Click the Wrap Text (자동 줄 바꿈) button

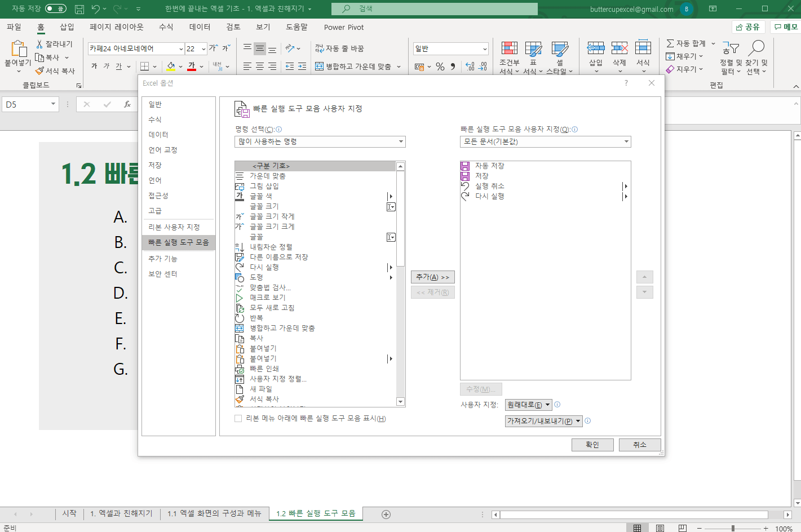pyautogui.click(x=340, y=48)
